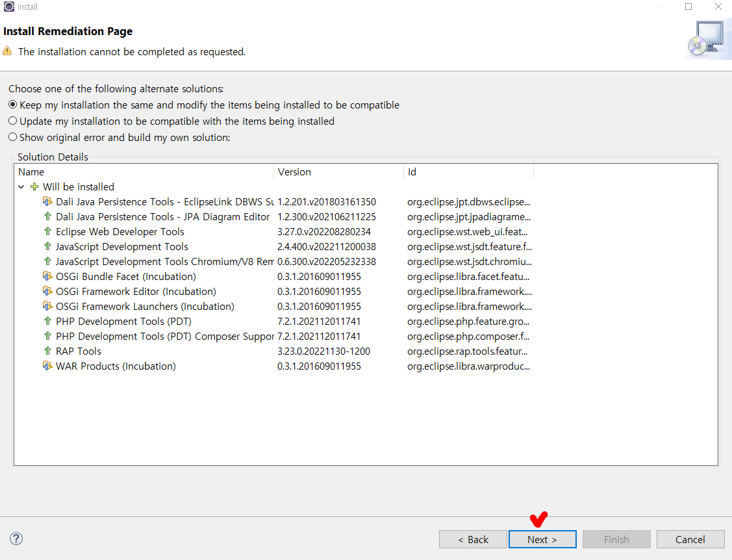
Task: Click the id org.eclipse.php.feature.gro...
Action: 468,322
